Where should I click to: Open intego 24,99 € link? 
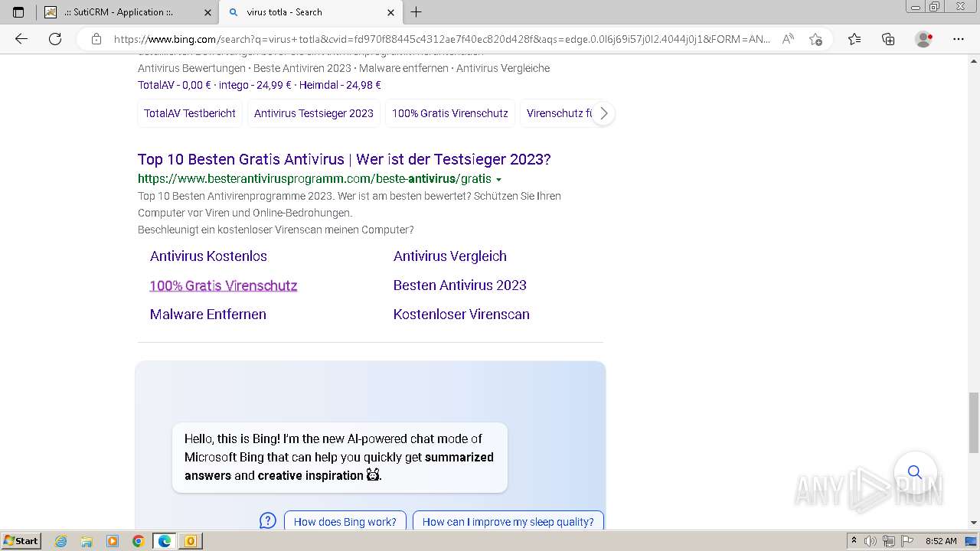point(255,85)
